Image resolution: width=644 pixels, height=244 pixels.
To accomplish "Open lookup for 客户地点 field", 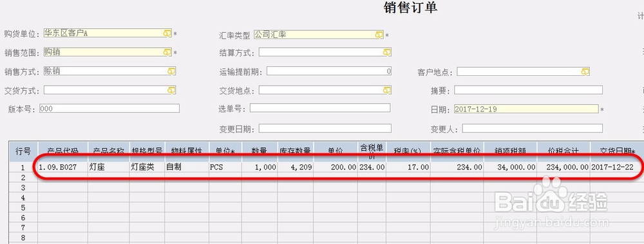I will coord(585,72).
